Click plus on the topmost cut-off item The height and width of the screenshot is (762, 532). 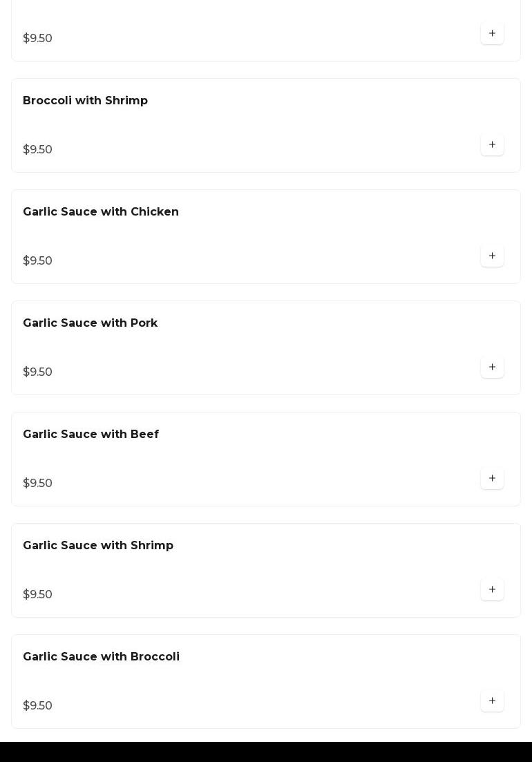point(492,33)
